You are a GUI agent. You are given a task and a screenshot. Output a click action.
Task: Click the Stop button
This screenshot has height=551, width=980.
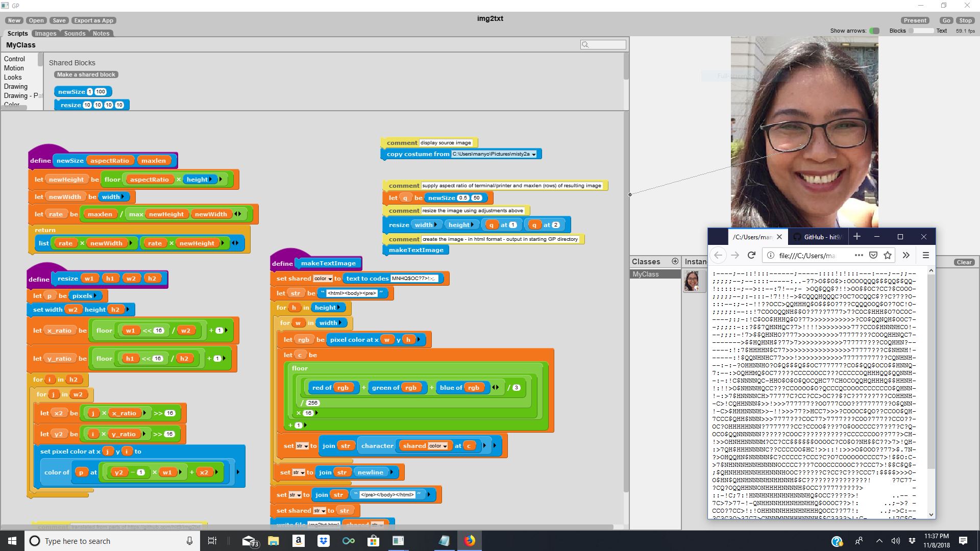(965, 20)
